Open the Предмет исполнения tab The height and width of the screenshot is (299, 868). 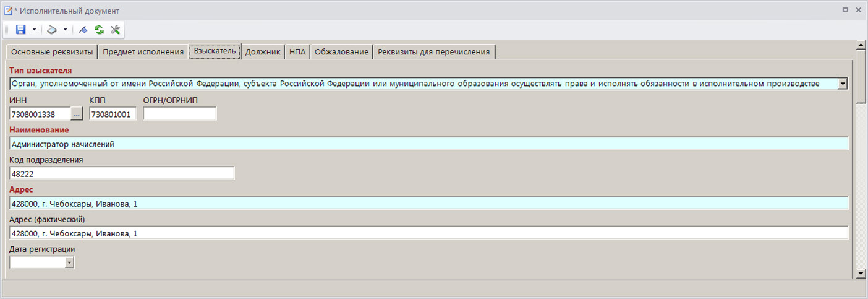coord(143,52)
